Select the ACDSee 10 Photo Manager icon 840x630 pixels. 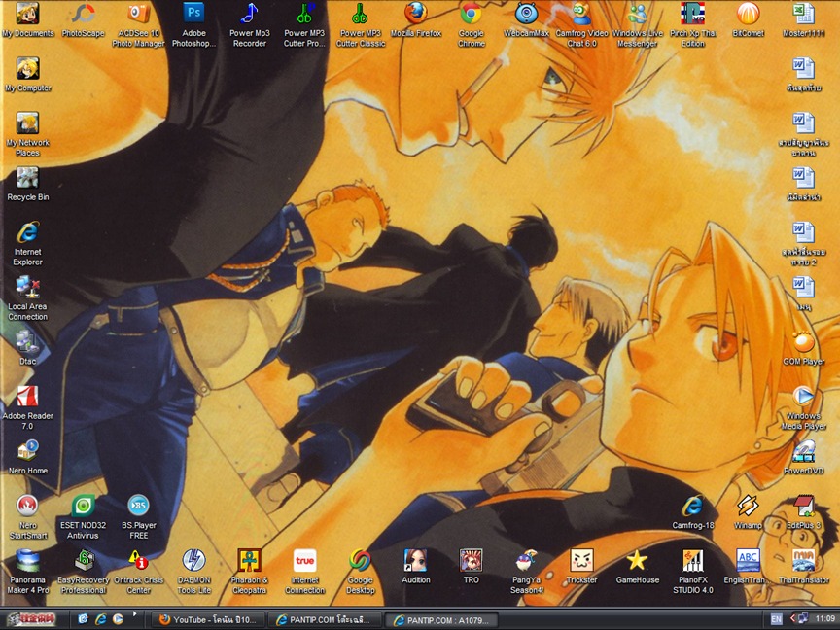click(x=138, y=25)
